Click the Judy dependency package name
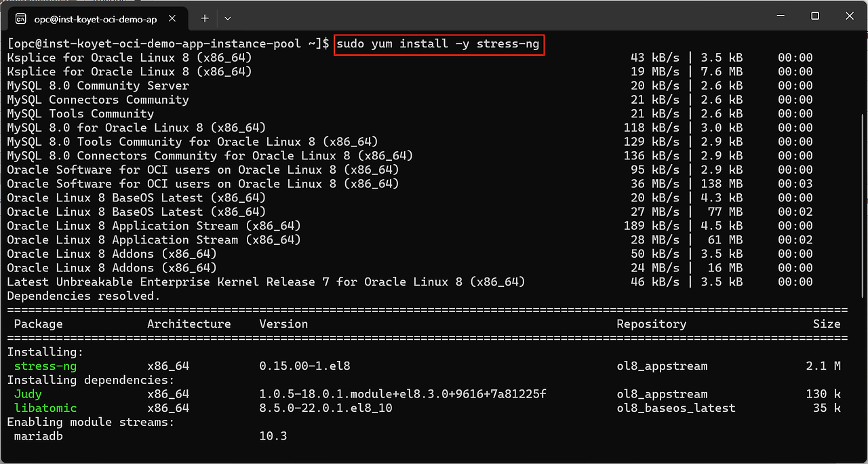 click(28, 394)
